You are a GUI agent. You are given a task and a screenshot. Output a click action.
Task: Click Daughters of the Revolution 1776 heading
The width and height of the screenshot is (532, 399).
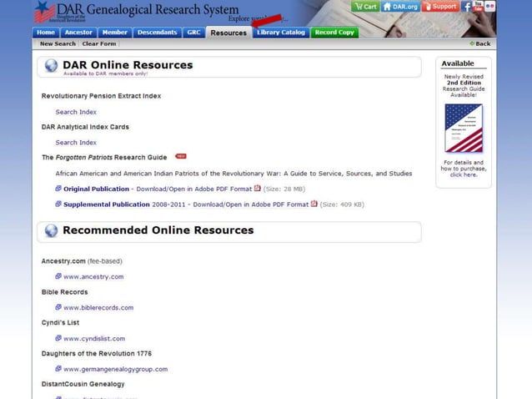pos(97,354)
